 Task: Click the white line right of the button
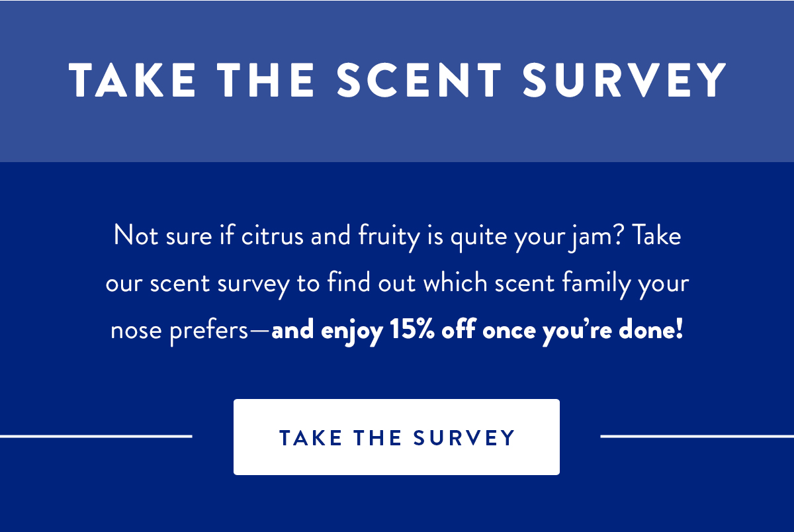coord(696,436)
